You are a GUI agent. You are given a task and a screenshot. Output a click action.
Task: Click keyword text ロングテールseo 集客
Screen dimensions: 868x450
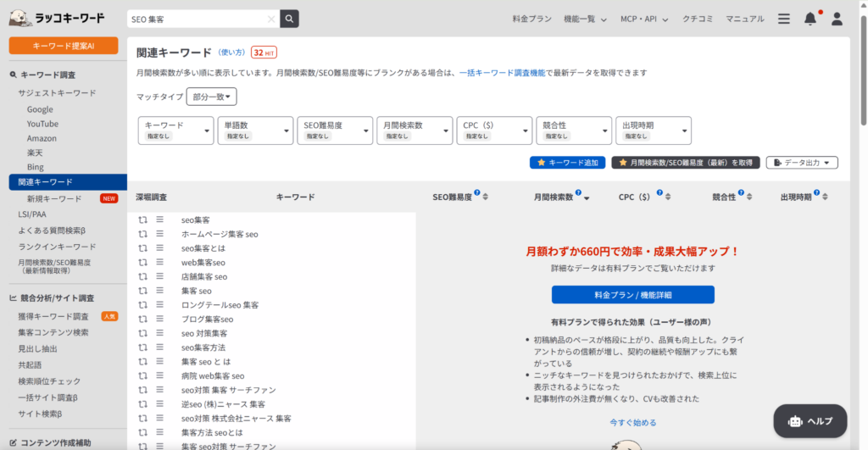tap(220, 305)
